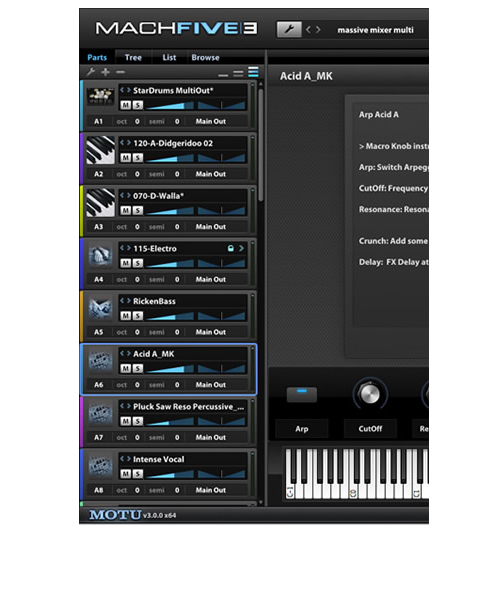Click the CutOff knob
The width and height of the screenshot is (500, 600).
point(370,394)
